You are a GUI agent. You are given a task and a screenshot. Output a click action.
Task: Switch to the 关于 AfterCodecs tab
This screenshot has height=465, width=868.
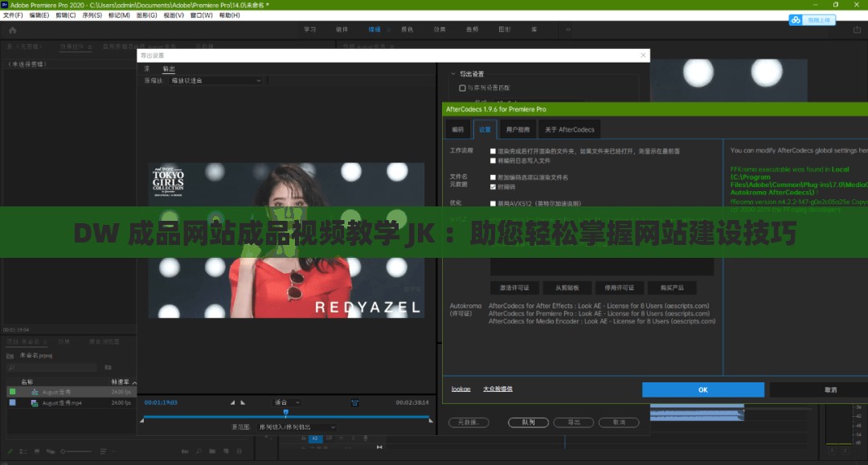coord(568,129)
